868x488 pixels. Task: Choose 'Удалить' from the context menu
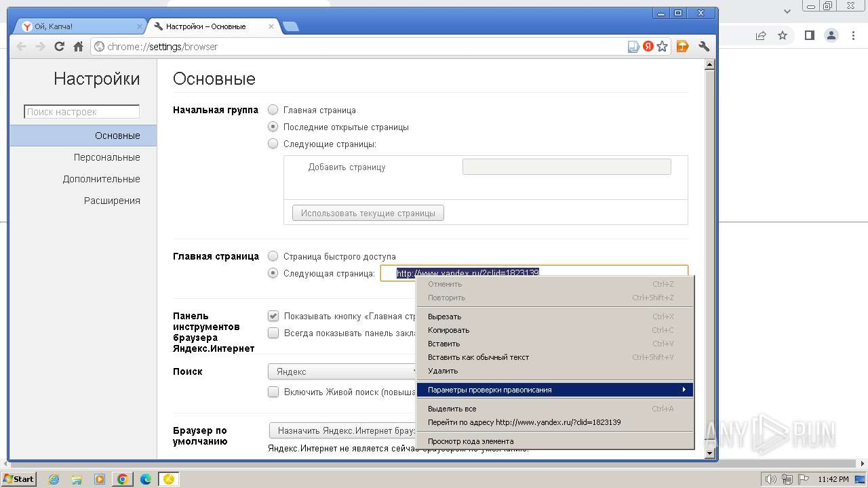click(x=555, y=371)
